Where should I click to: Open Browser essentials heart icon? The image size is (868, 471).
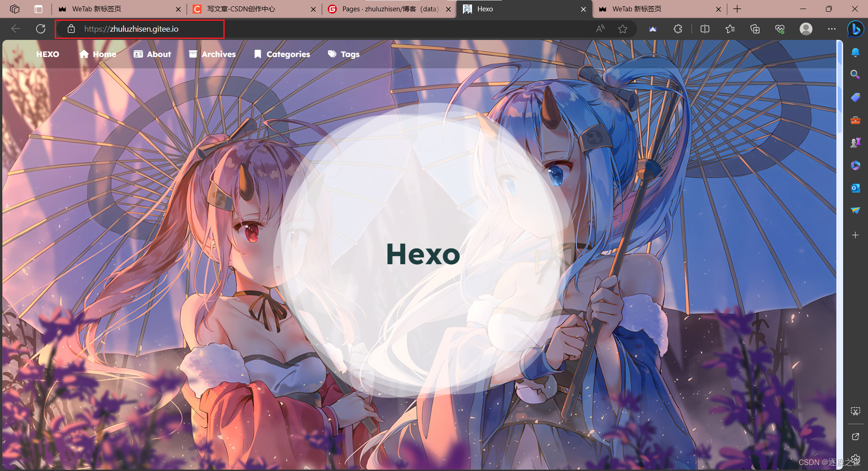pyautogui.click(x=780, y=29)
